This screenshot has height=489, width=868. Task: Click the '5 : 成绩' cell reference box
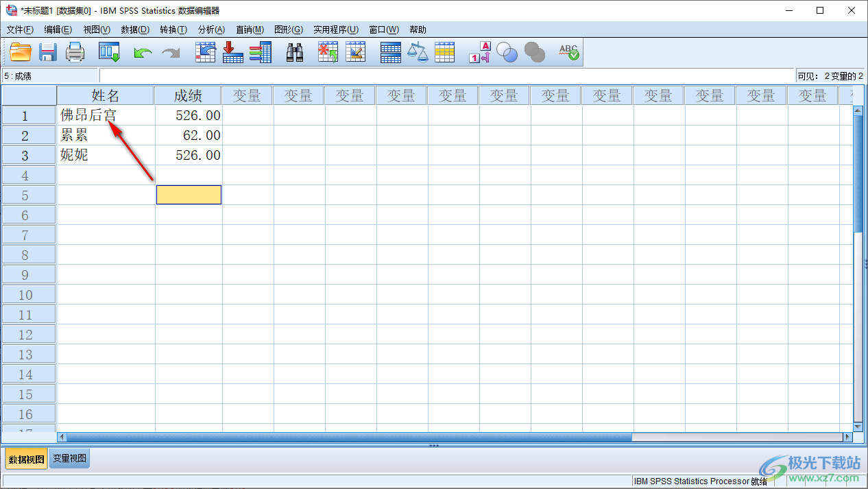pos(50,76)
